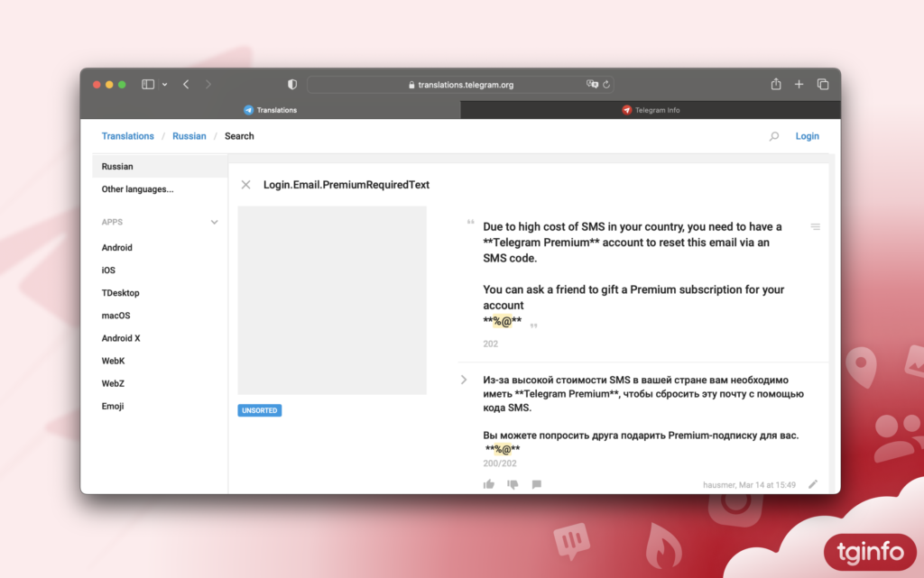Edit the translation with pencil icon

pos(813,484)
